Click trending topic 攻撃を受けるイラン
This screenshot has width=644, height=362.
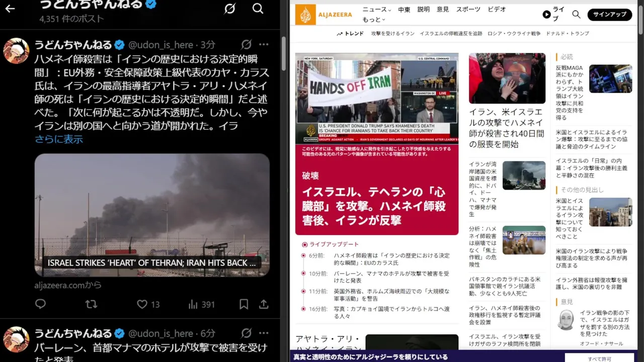pyautogui.click(x=393, y=34)
